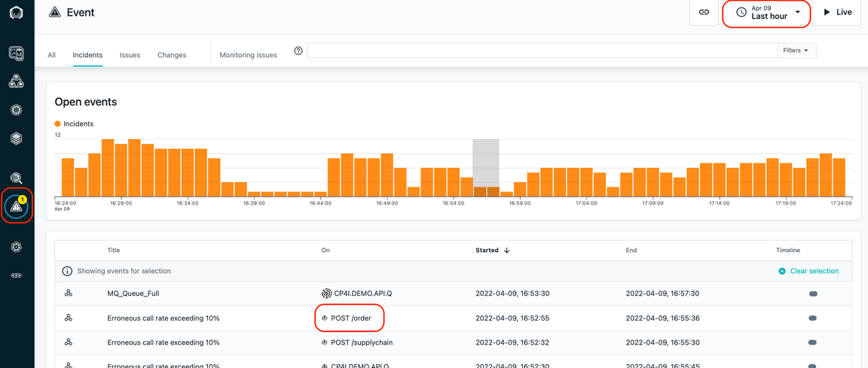Click the timeline pill in POST /order row
Screen dimensions: 868x368
coord(813,318)
